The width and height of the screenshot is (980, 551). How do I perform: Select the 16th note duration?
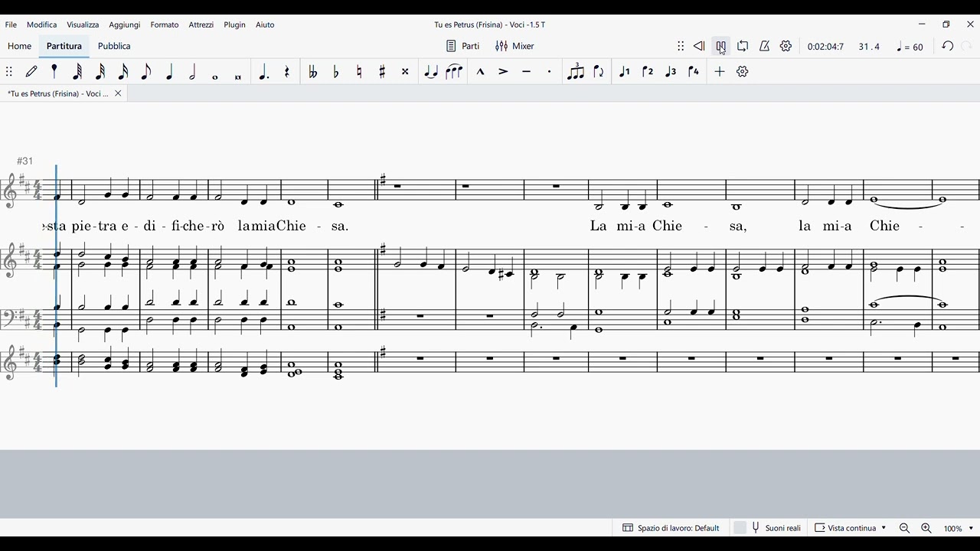[x=123, y=72]
